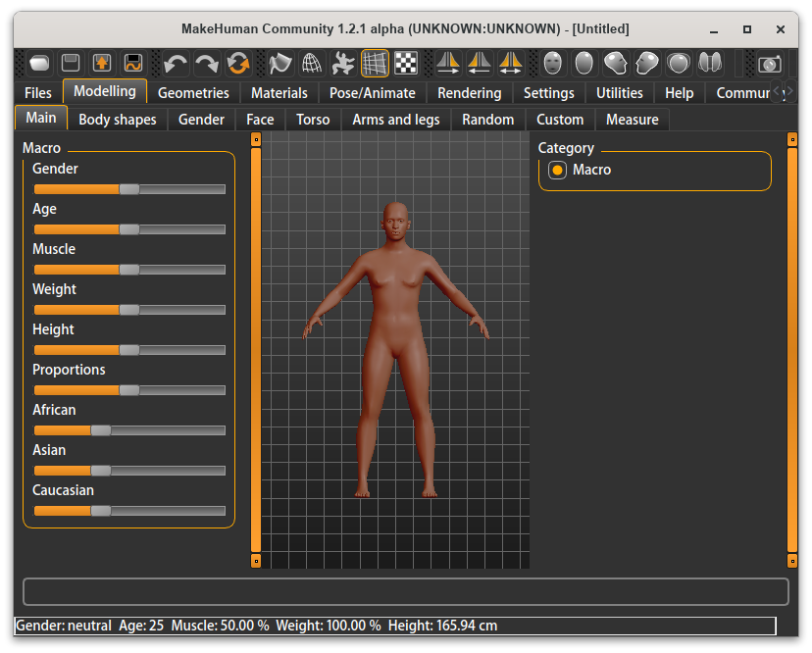The height and width of the screenshot is (653, 812).
Task: Toggle checkerboard background icon
Action: pyautogui.click(x=406, y=64)
